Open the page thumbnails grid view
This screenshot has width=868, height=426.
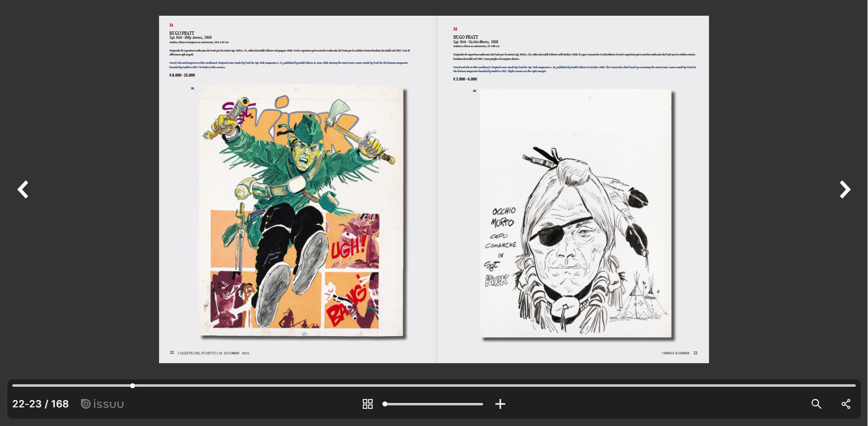368,404
